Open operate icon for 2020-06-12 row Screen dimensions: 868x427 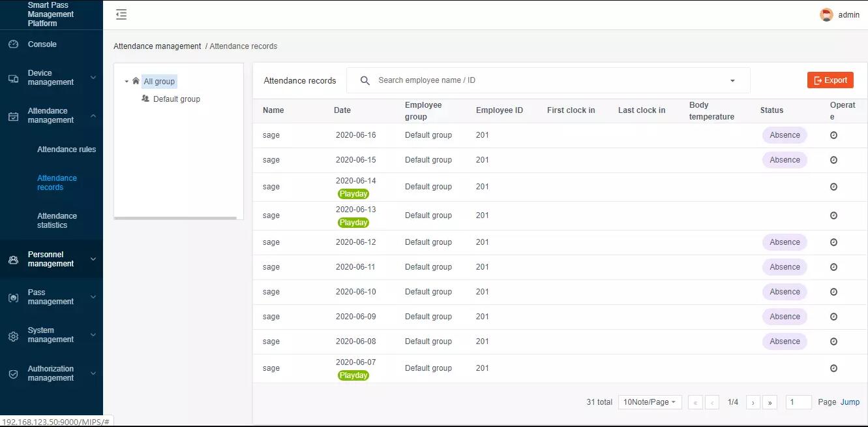tap(833, 242)
